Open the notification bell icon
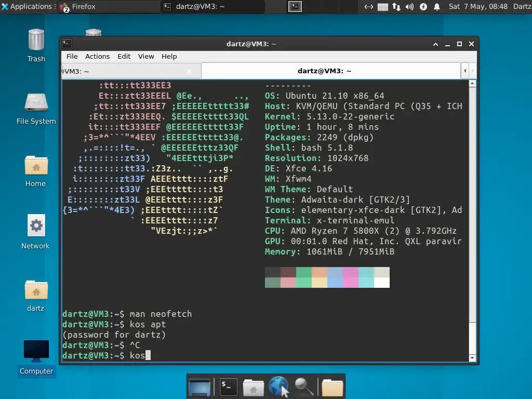The width and height of the screenshot is (532, 399). [437, 6]
